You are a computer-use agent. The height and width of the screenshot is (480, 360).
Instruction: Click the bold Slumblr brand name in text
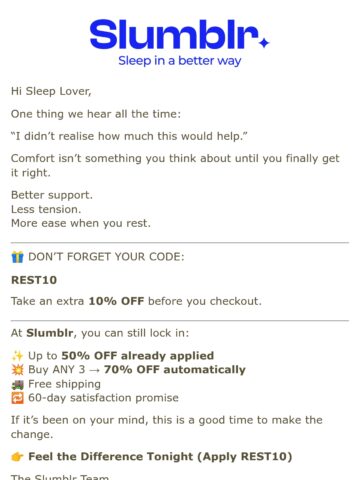[50, 333]
